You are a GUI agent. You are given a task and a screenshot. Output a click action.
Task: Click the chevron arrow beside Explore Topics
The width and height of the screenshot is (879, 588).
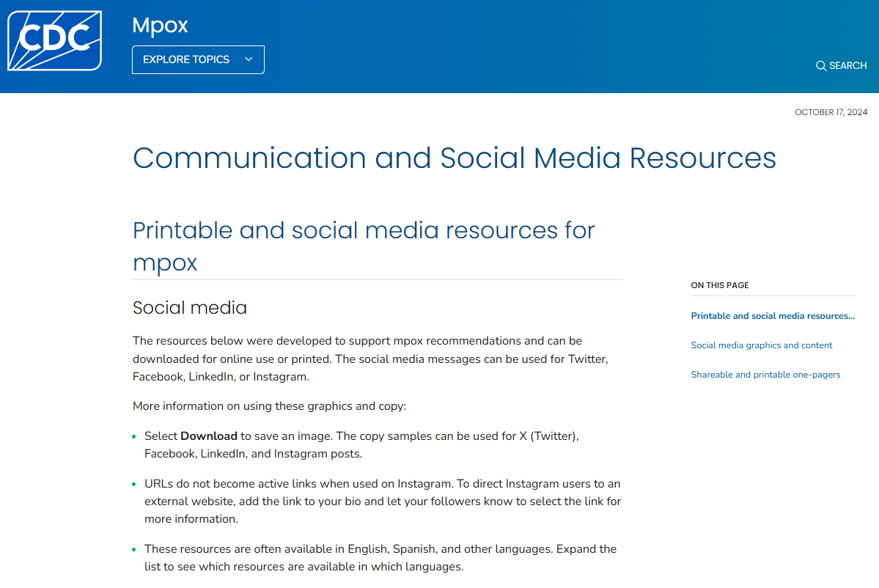tap(249, 59)
